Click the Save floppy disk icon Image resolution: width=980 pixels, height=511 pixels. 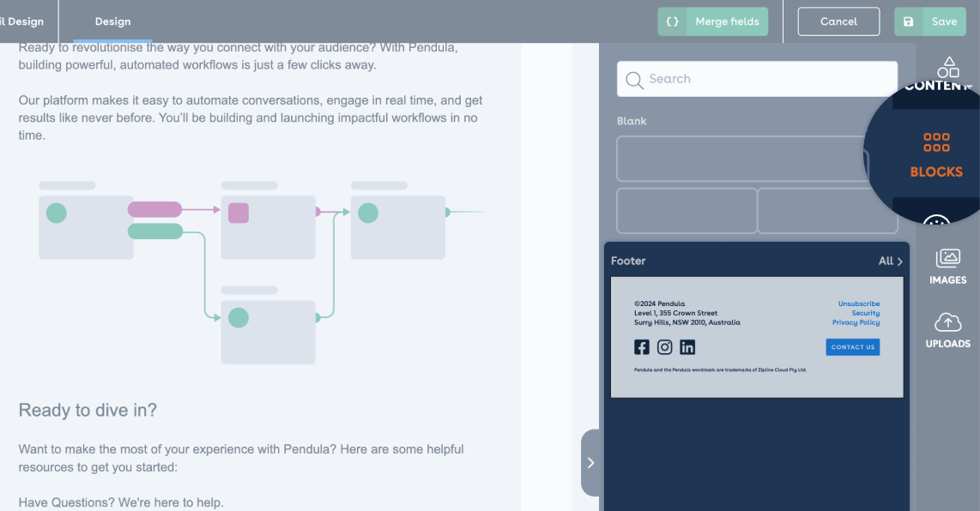coord(909,21)
